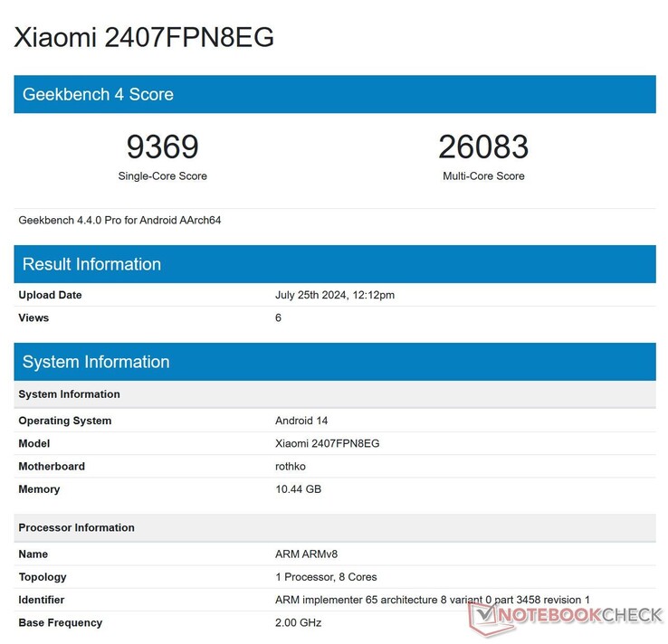The height and width of the screenshot is (644, 668).
Task: Click the Result Information header
Action: pyautogui.click(x=335, y=264)
